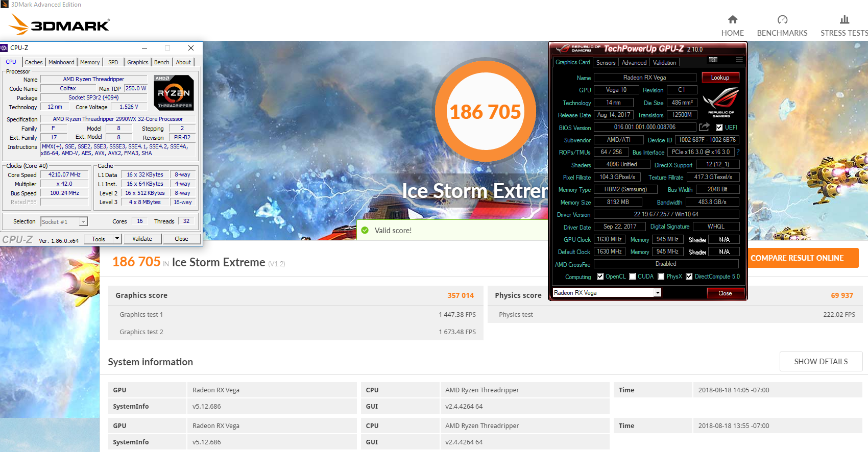
Task: Go to STRESS TESTS in 3DMark navigation
Action: click(845, 33)
